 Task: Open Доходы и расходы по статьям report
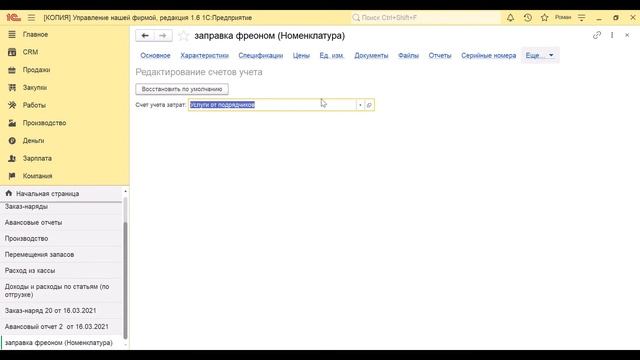tap(61, 290)
